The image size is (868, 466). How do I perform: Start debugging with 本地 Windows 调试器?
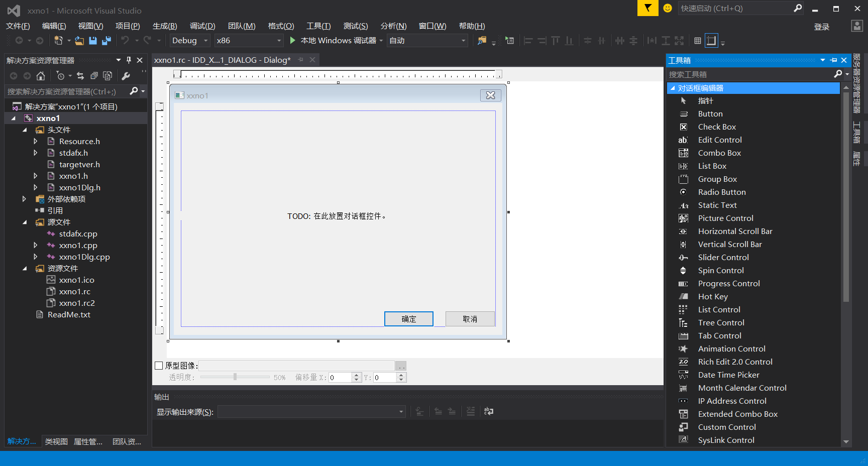(x=336, y=40)
